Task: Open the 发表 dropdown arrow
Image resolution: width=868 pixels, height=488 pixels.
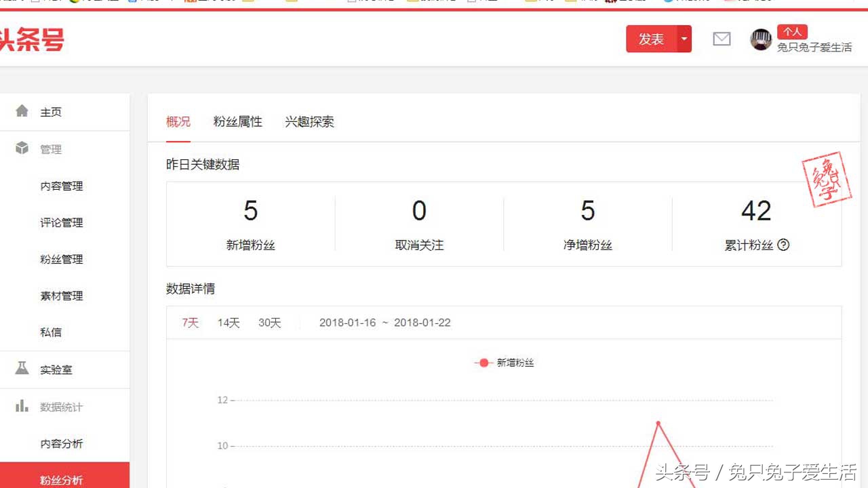Action: pos(684,39)
